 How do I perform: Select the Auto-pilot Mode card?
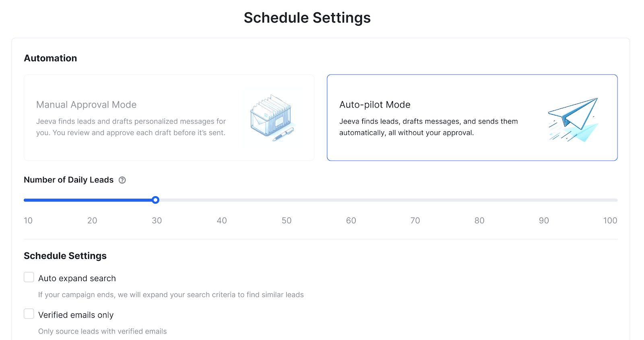472,118
